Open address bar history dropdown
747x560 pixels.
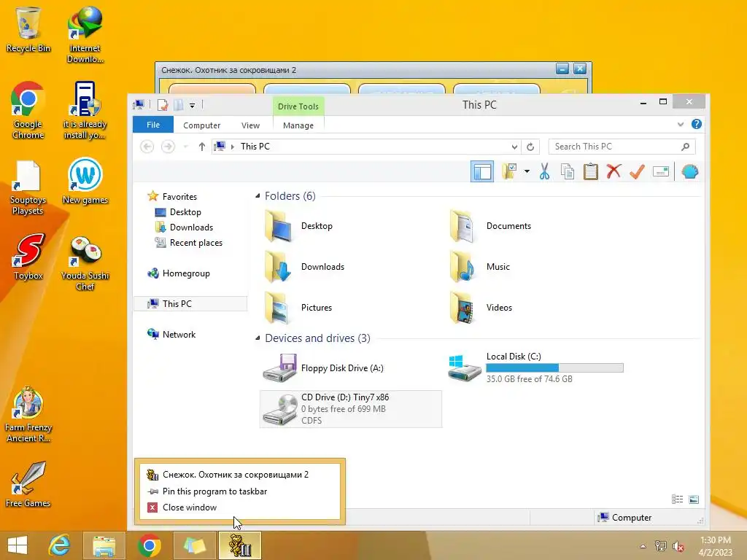pyautogui.click(x=514, y=147)
